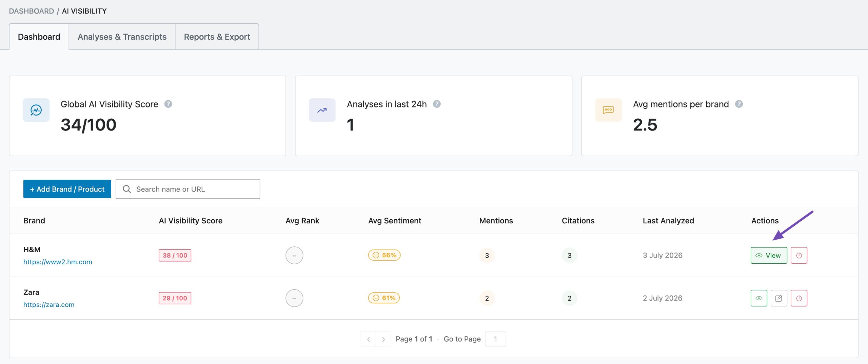Click the Avg Rank column header

tap(302, 221)
